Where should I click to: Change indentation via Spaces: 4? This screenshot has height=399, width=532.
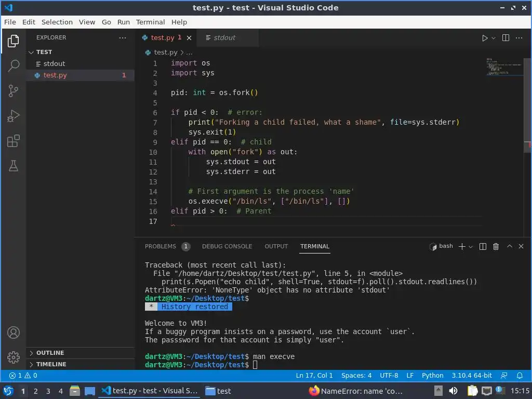tap(356, 376)
